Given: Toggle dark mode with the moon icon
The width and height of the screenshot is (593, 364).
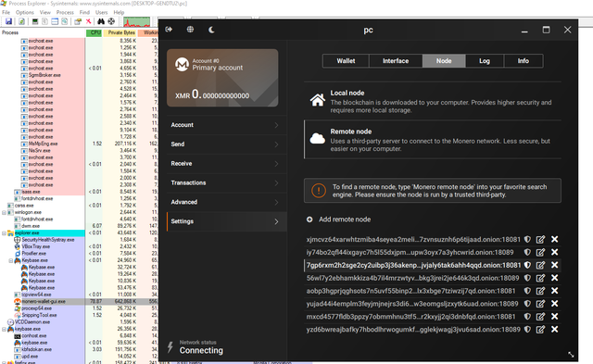Looking at the screenshot, I should [211, 30].
